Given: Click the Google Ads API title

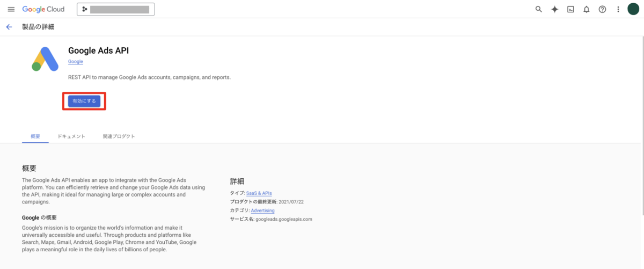Looking at the screenshot, I should (x=99, y=50).
